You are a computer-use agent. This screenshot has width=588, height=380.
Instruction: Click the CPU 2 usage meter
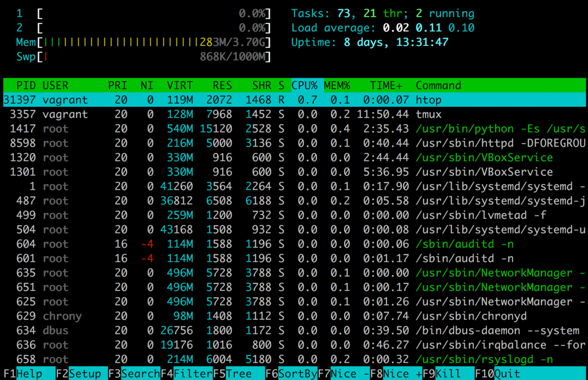click(143, 28)
